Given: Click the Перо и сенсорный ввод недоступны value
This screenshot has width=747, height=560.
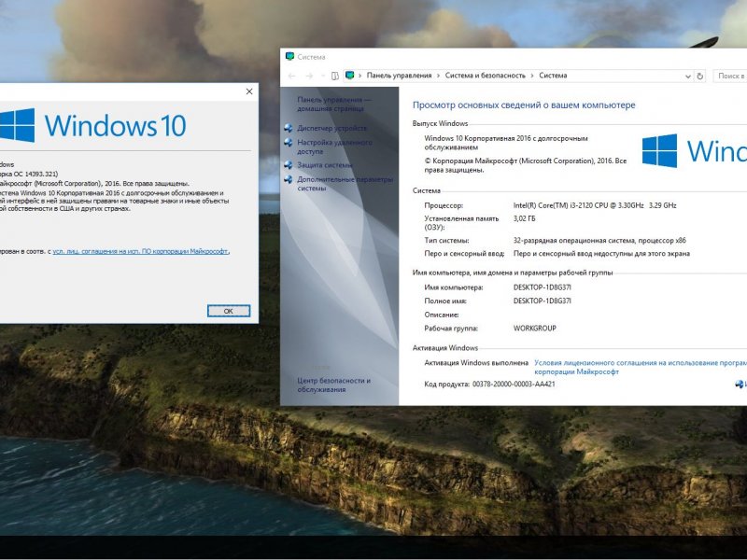Looking at the screenshot, I should point(601,254).
